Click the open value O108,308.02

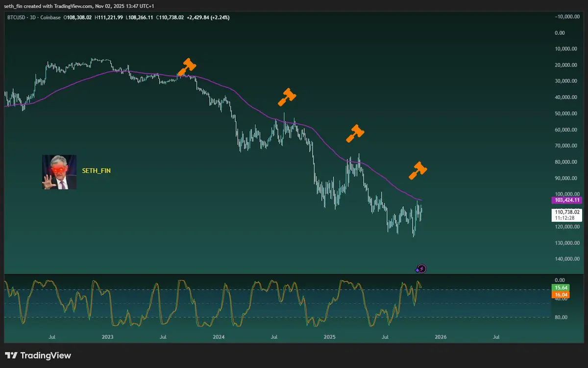(x=78, y=17)
